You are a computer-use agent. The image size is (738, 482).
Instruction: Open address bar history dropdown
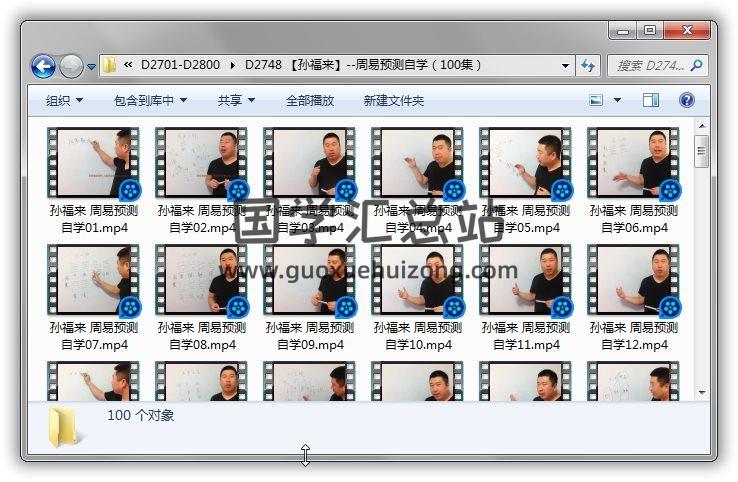coord(566,65)
